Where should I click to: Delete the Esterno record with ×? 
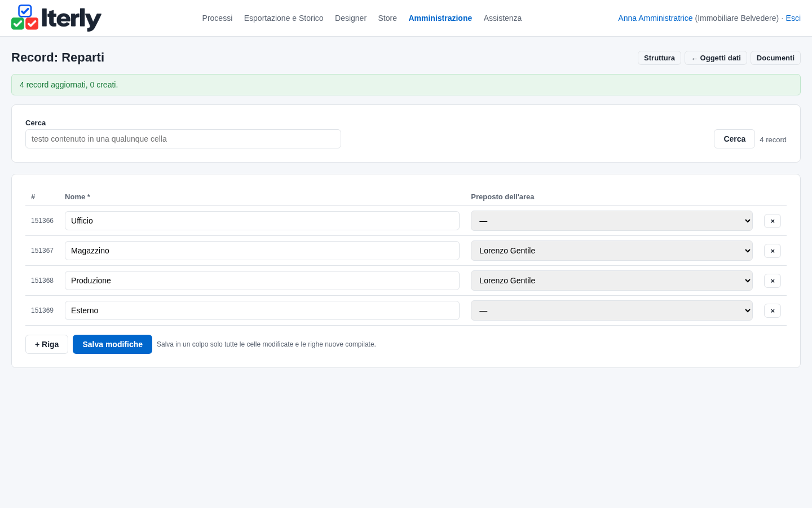coord(773,310)
